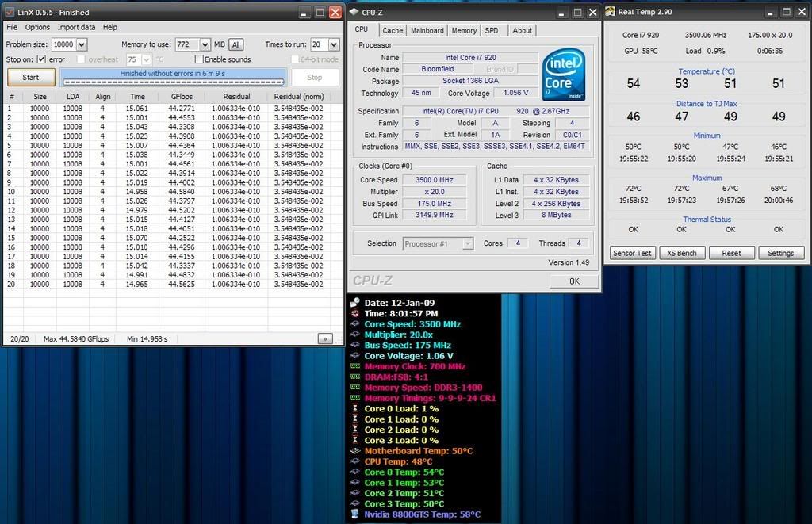
Task: Switch to the SPD tab in CPU-Z
Action: point(492,31)
